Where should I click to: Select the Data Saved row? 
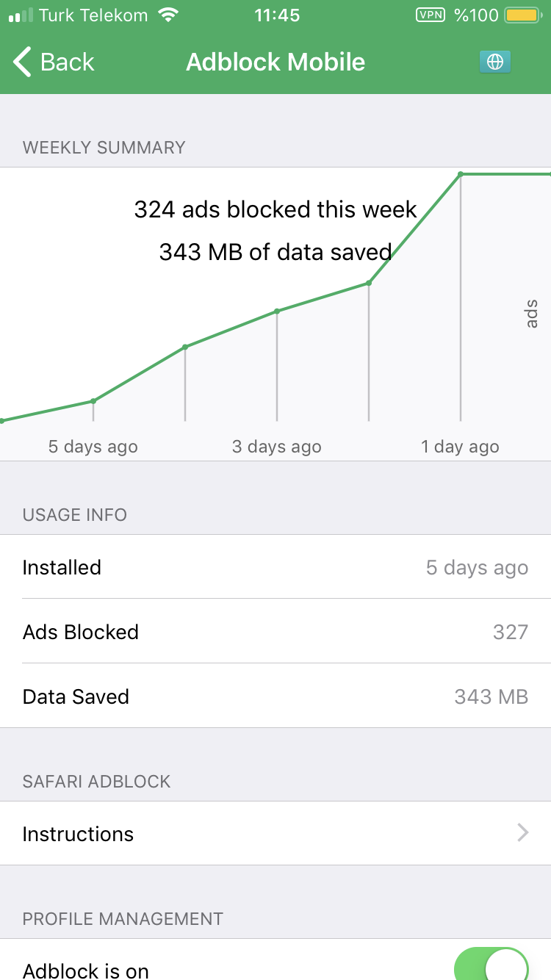(x=275, y=696)
